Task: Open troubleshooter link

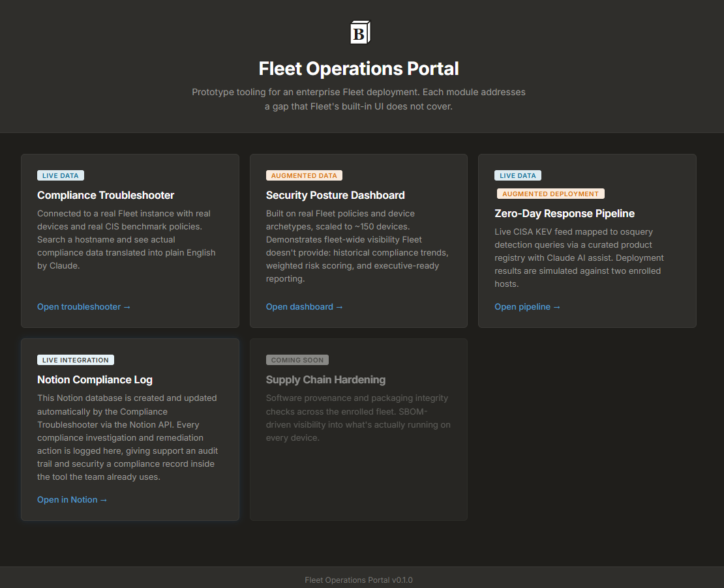Action: tap(83, 307)
